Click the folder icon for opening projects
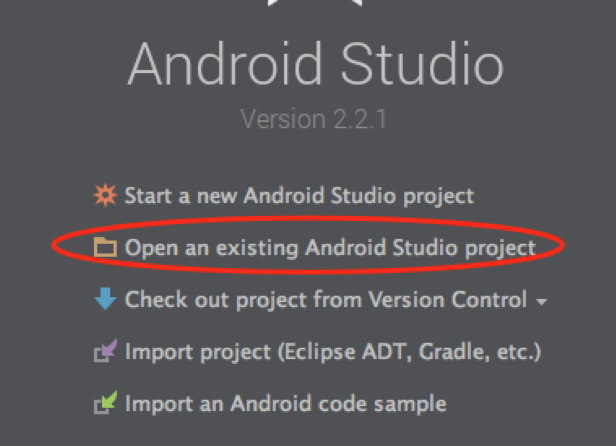 (105, 247)
